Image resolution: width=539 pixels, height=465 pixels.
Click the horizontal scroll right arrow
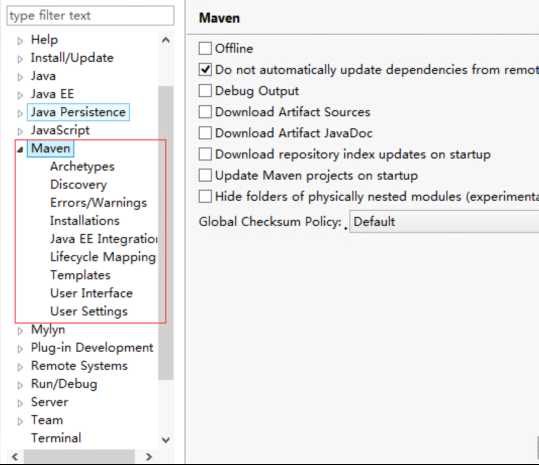(x=148, y=457)
